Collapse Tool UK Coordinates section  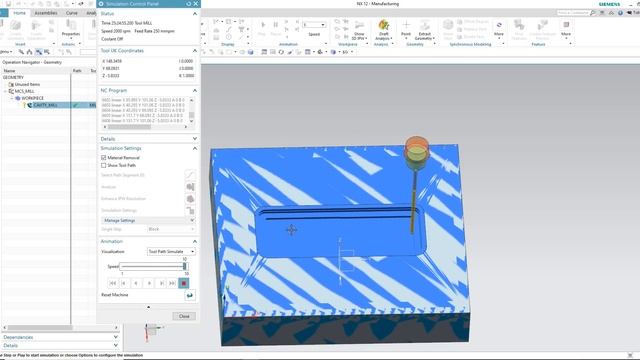(195, 51)
